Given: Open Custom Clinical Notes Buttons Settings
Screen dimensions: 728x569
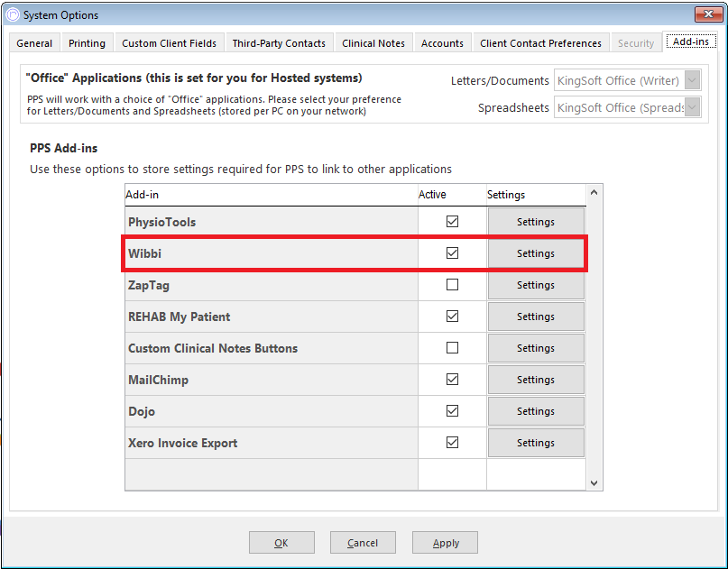Looking at the screenshot, I should click(536, 348).
